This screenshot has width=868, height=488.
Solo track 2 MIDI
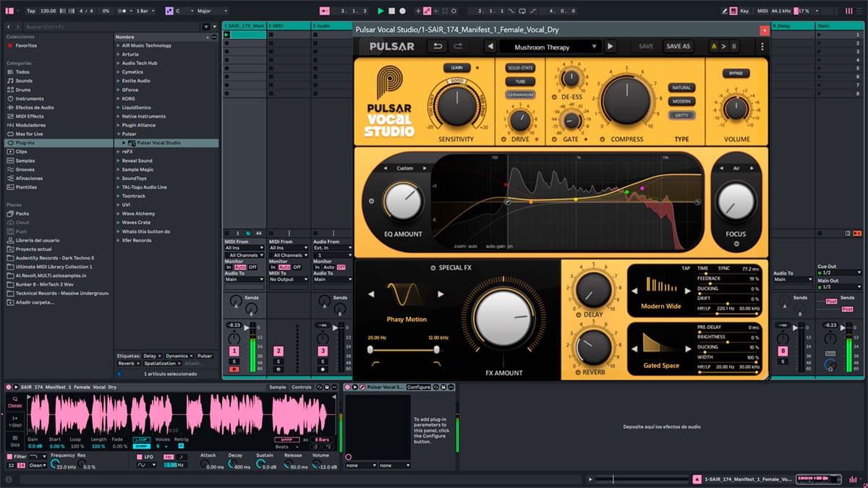(278, 361)
